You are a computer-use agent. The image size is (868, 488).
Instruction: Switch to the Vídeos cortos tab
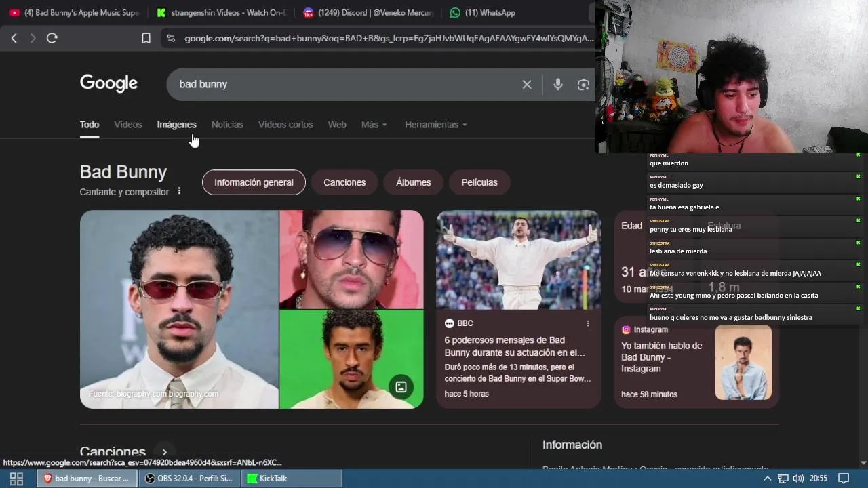point(285,125)
